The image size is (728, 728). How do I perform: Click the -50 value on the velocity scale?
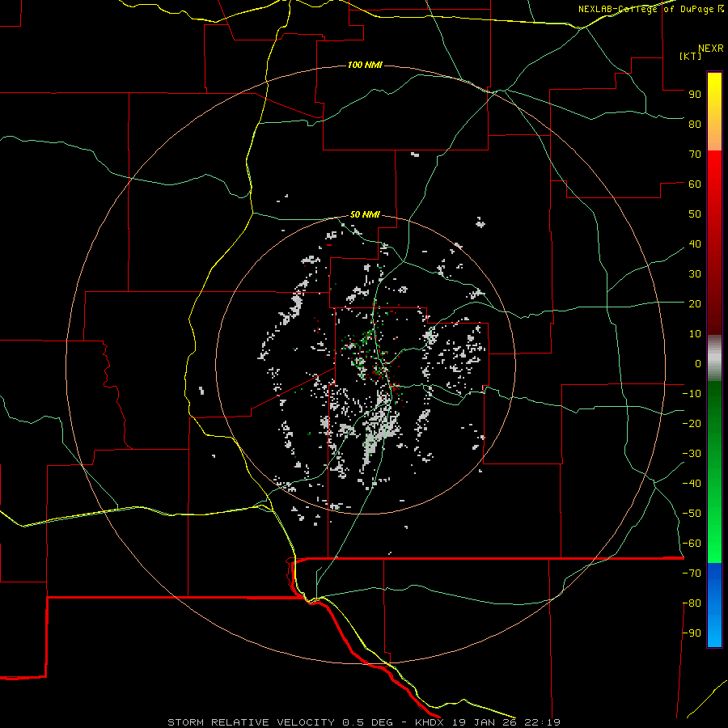click(x=692, y=514)
